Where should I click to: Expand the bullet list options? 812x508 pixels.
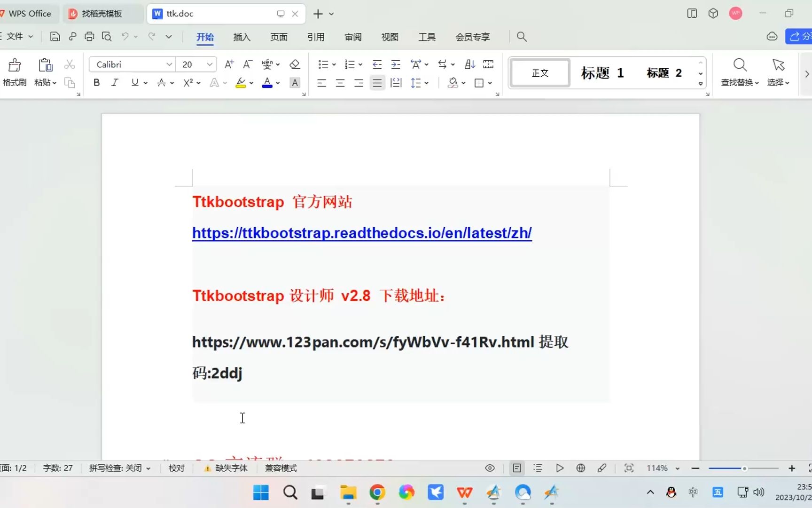point(334,65)
